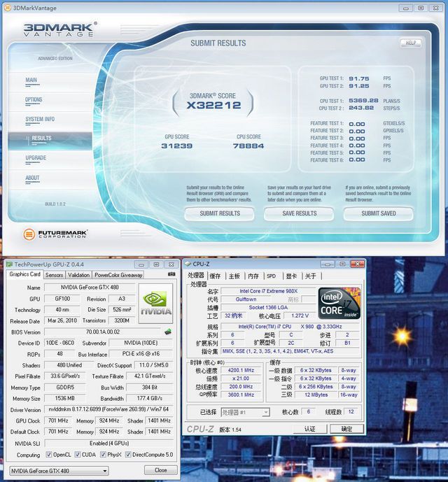
Task: Click the CPU name Intel Core i7 Extreme 980X
Action: (268, 291)
